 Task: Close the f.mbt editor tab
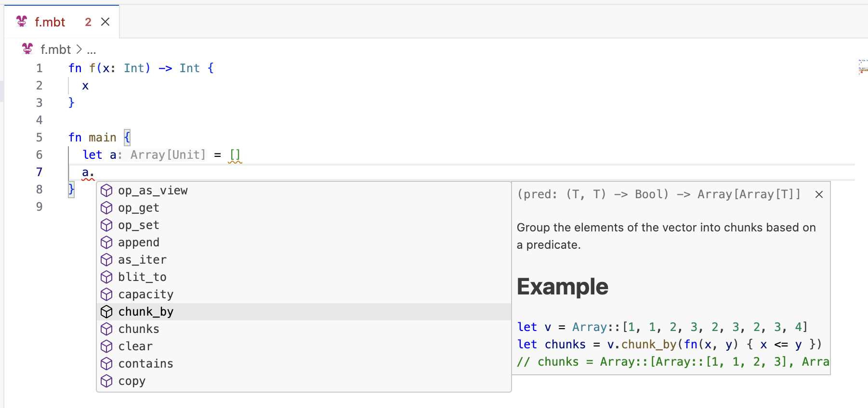(x=105, y=22)
